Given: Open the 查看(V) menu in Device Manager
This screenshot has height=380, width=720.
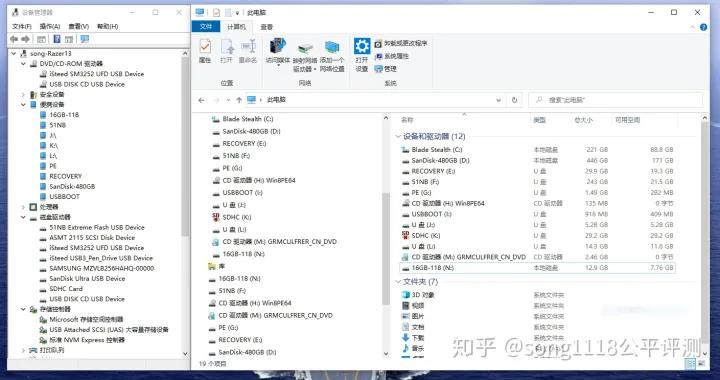Looking at the screenshot, I should click(x=79, y=26).
